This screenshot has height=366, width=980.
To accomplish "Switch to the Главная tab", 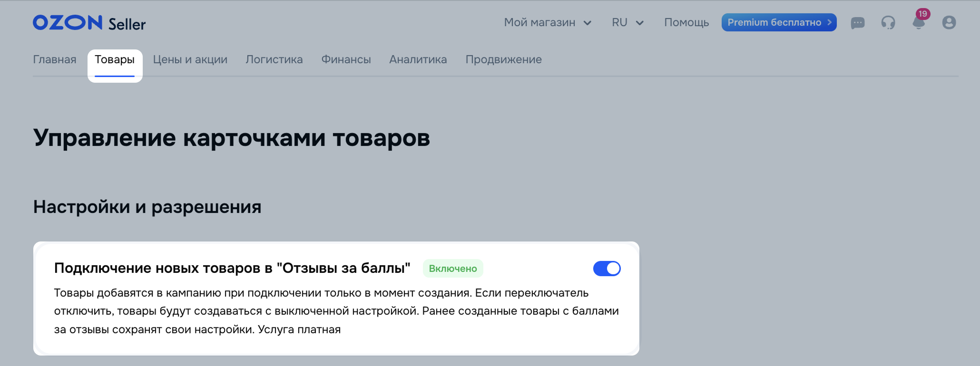I will click(55, 59).
